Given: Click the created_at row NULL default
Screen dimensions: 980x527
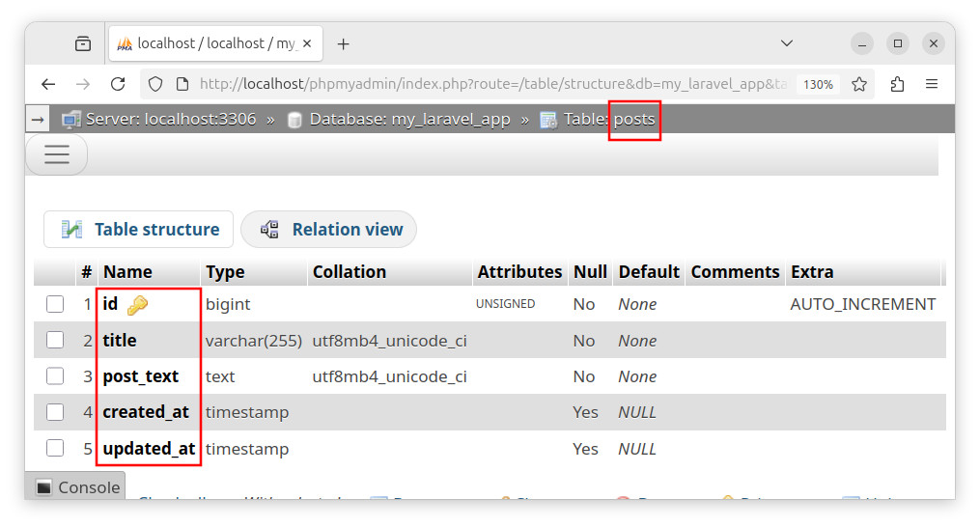Looking at the screenshot, I should click(637, 412).
